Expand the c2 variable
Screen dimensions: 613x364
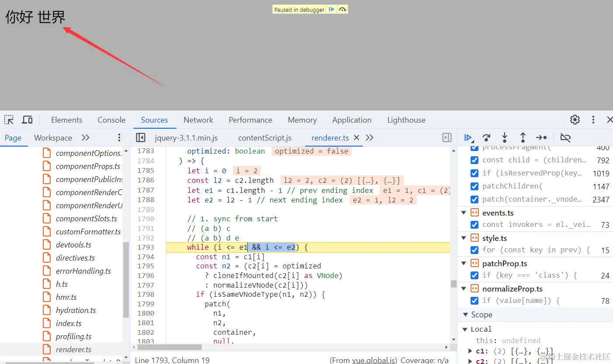pyautogui.click(x=470, y=361)
